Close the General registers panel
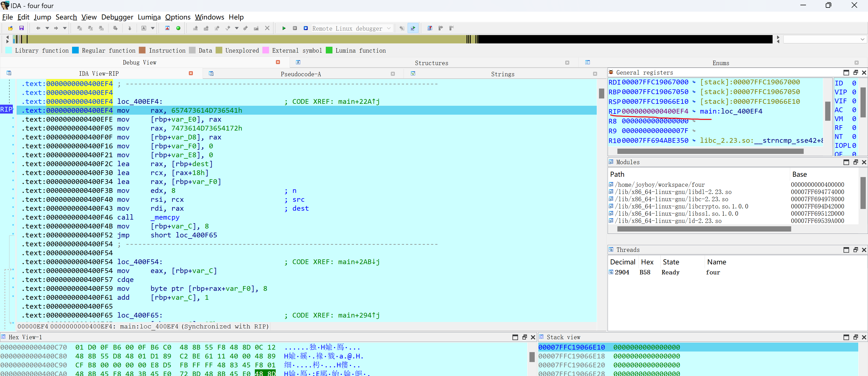The height and width of the screenshot is (376, 868). pos(864,73)
